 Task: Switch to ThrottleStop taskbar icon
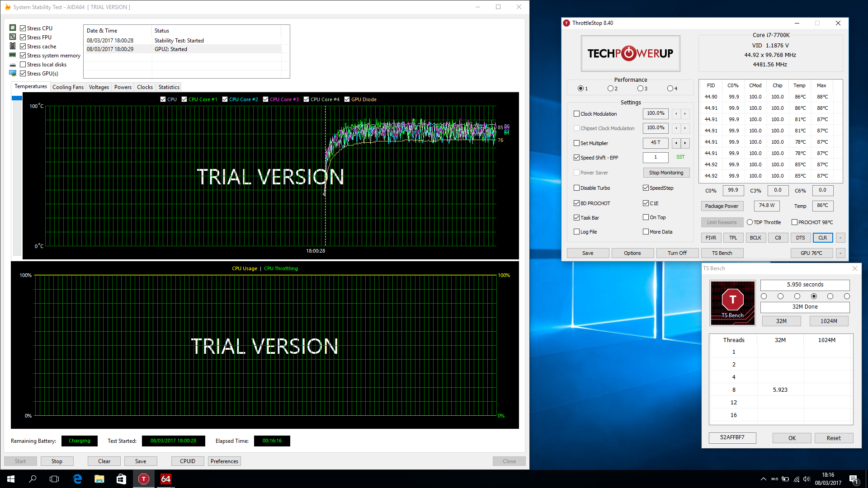click(x=143, y=479)
